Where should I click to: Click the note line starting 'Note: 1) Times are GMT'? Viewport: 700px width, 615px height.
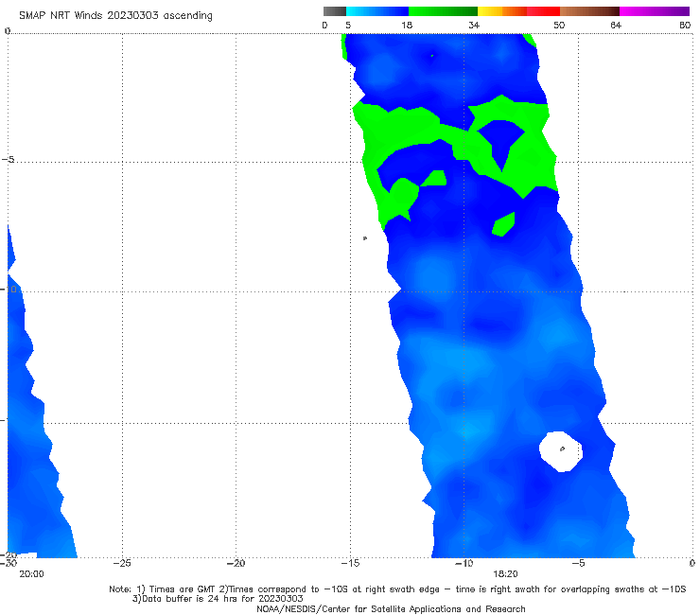[397, 589]
